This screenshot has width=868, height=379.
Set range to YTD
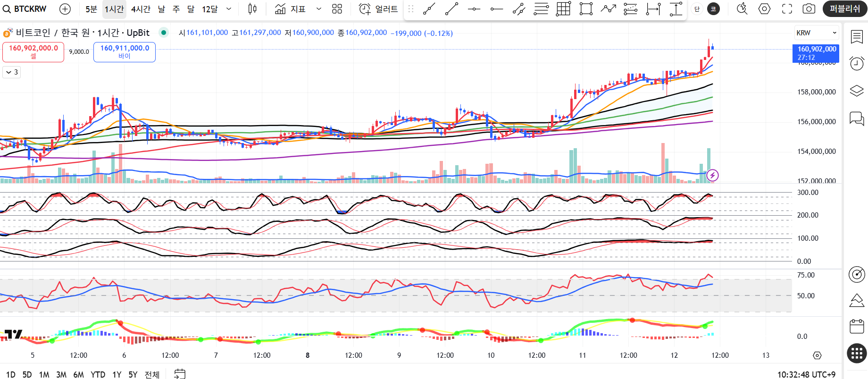98,374
